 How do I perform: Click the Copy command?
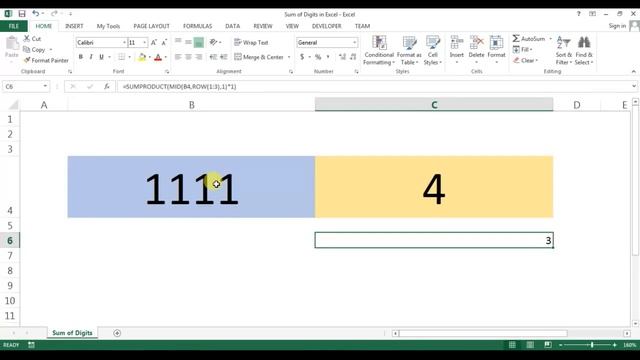click(34, 49)
